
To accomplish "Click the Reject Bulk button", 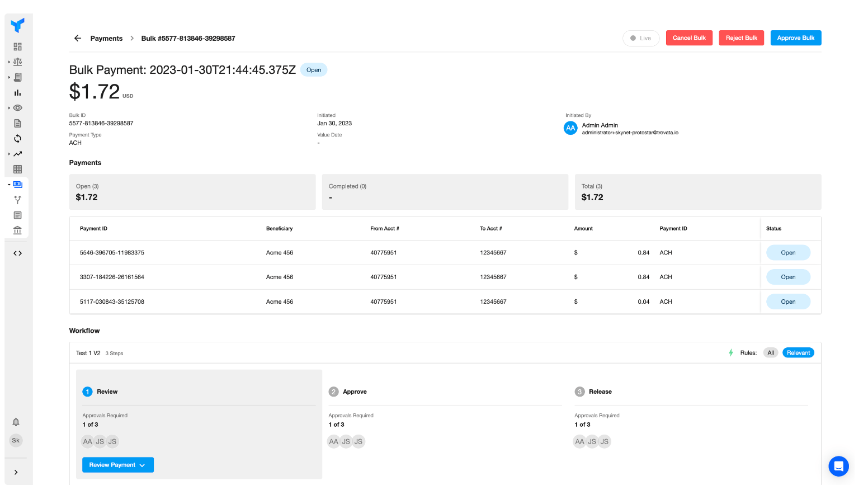I will pyautogui.click(x=741, y=37).
